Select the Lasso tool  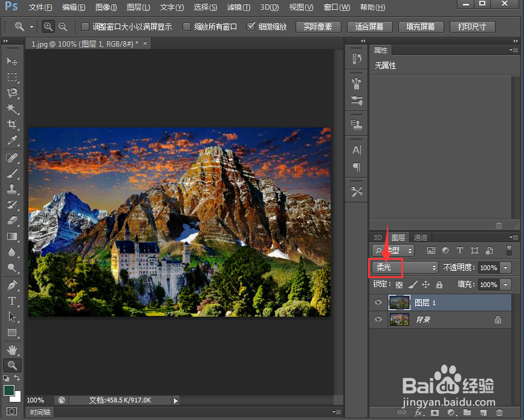(x=12, y=93)
